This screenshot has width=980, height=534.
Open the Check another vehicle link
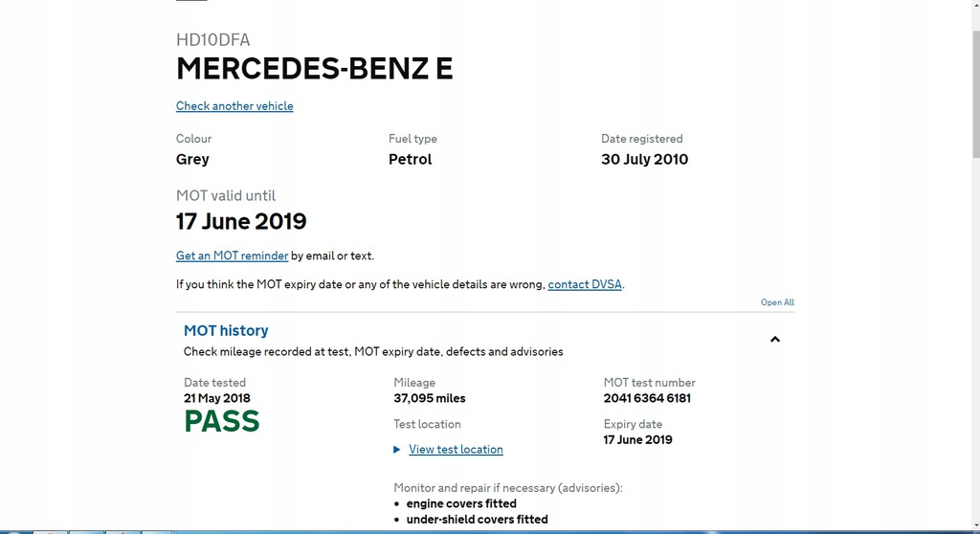pos(234,106)
